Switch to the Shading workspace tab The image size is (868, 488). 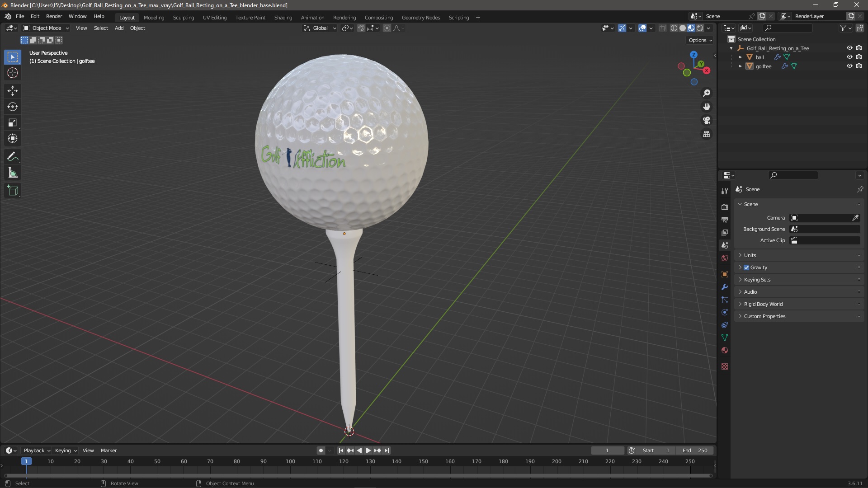tap(283, 17)
